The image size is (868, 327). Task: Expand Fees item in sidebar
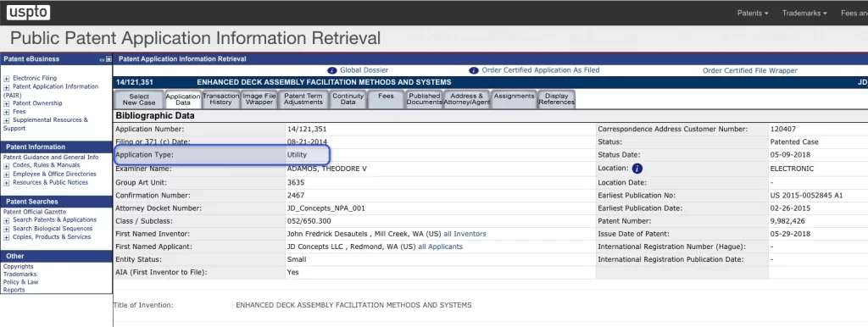pyautogui.click(x=7, y=112)
